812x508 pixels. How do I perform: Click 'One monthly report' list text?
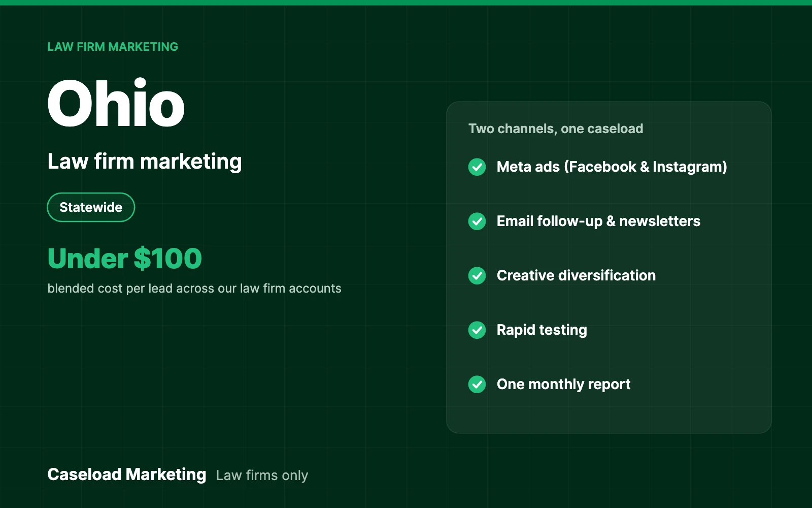(x=563, y=384)
